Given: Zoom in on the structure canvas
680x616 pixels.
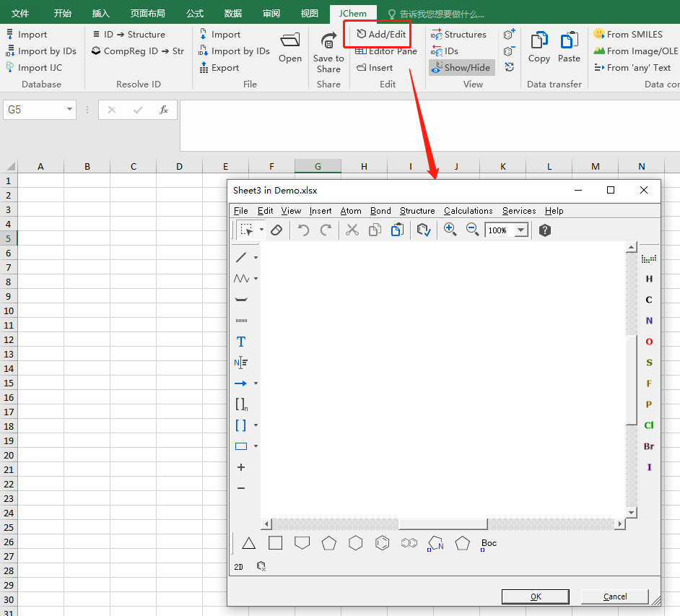Looking at the screenshot, I should tap(450, 230).
